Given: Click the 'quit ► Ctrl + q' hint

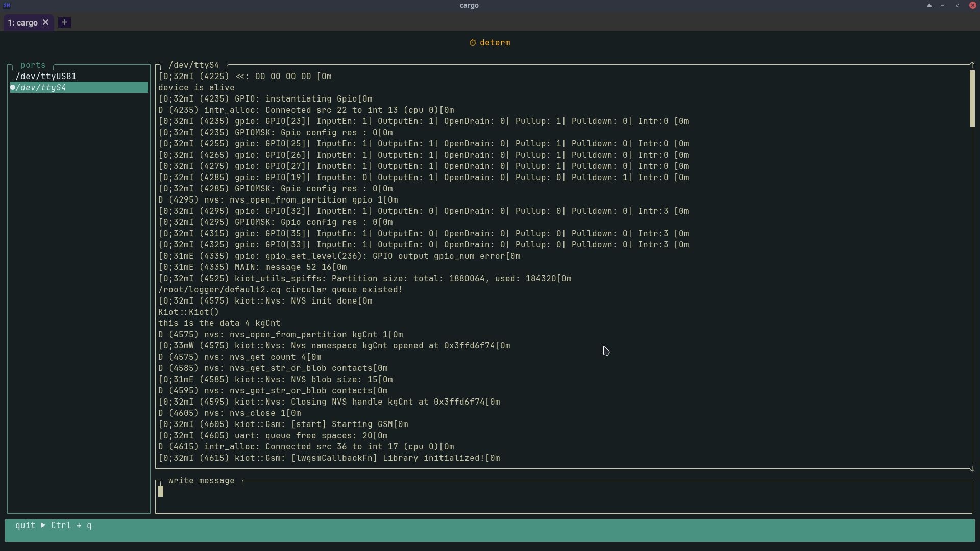Looking at the screenshot, I should point(54,525).
